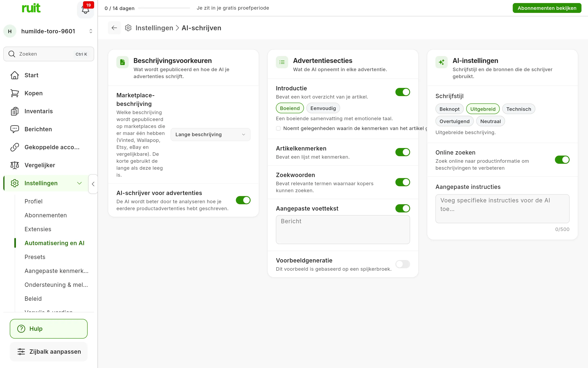
Task: Toggle AI-schrijver voor advertenties switch
Action: (243, 200)
